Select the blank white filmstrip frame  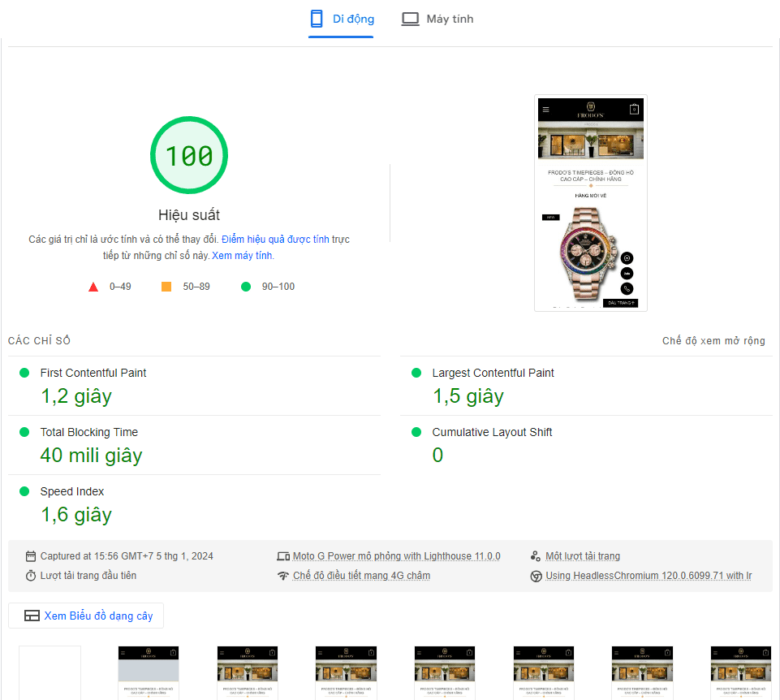tap(50, 672)
